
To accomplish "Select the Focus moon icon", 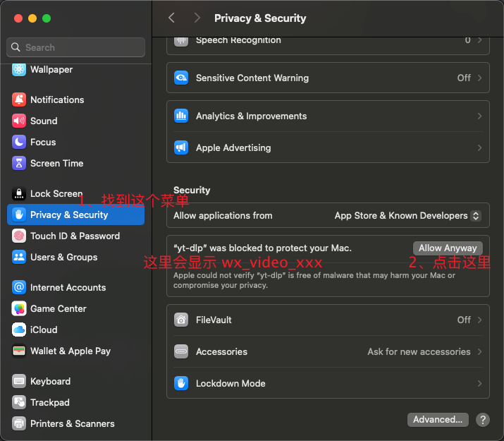I will coord(19,142).
